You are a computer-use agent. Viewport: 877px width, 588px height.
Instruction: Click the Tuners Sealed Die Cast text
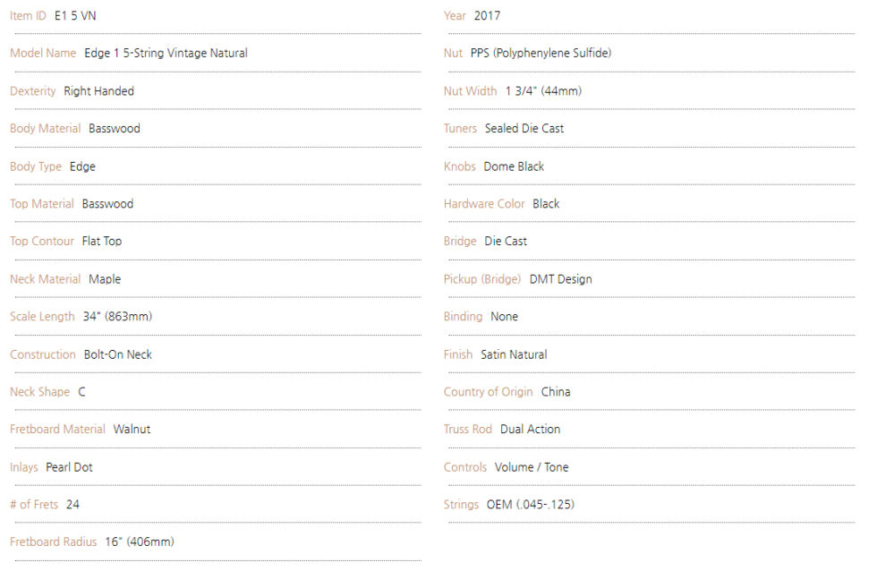click(x=524, y=129)
